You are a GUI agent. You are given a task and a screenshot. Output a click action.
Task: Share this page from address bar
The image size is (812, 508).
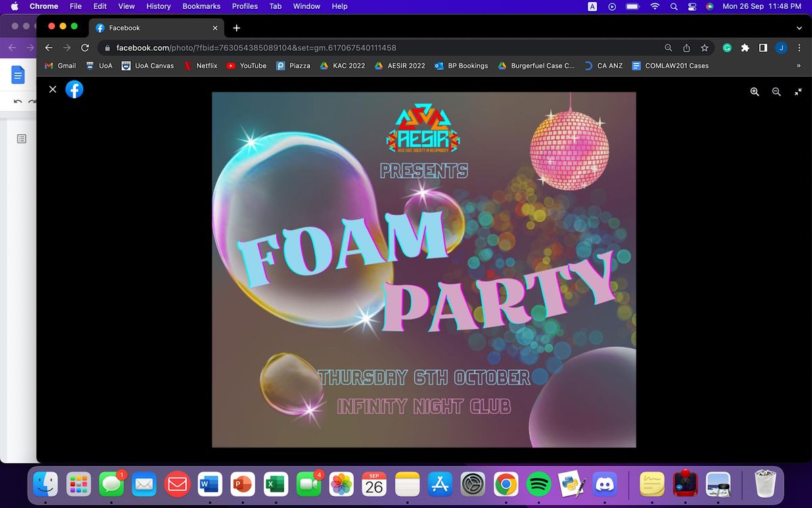687,48
